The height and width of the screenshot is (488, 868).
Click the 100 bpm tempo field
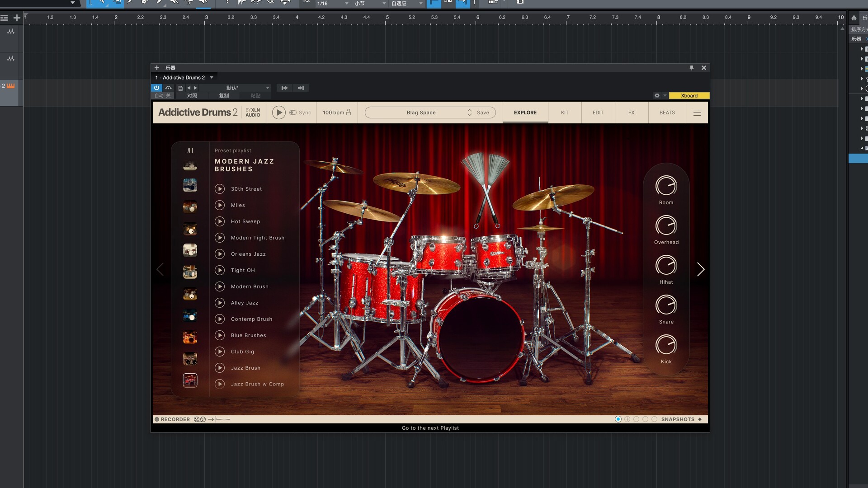click(x=333, y=113)
